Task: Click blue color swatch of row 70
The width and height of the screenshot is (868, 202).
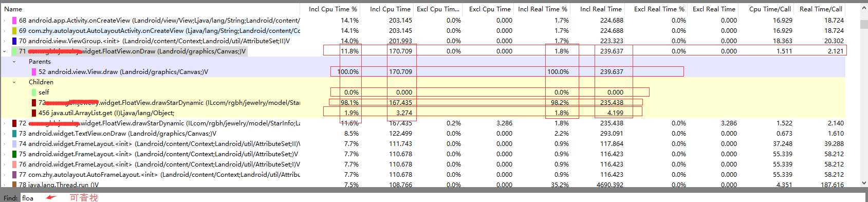Action: pos(14,41)
